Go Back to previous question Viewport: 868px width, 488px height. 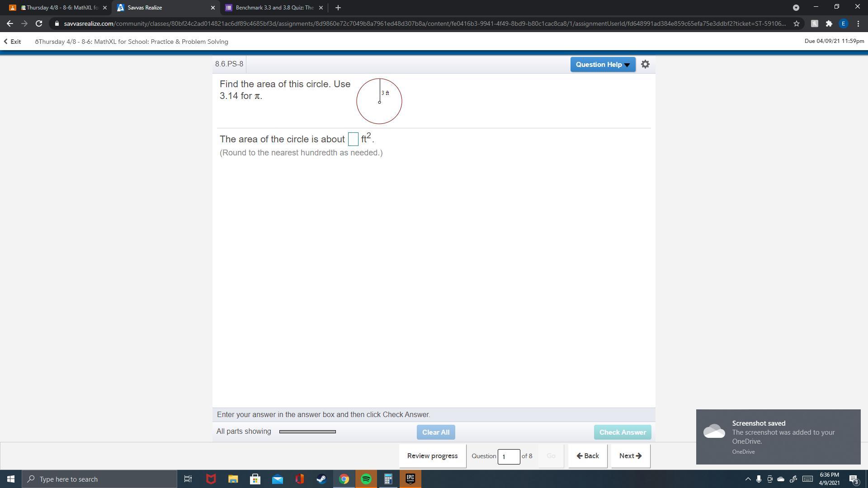tap(587, 455)
